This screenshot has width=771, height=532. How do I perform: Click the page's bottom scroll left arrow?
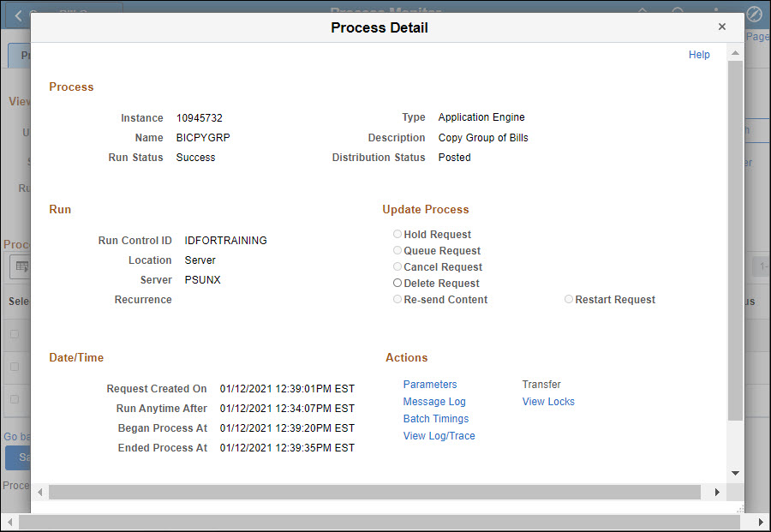10,522
